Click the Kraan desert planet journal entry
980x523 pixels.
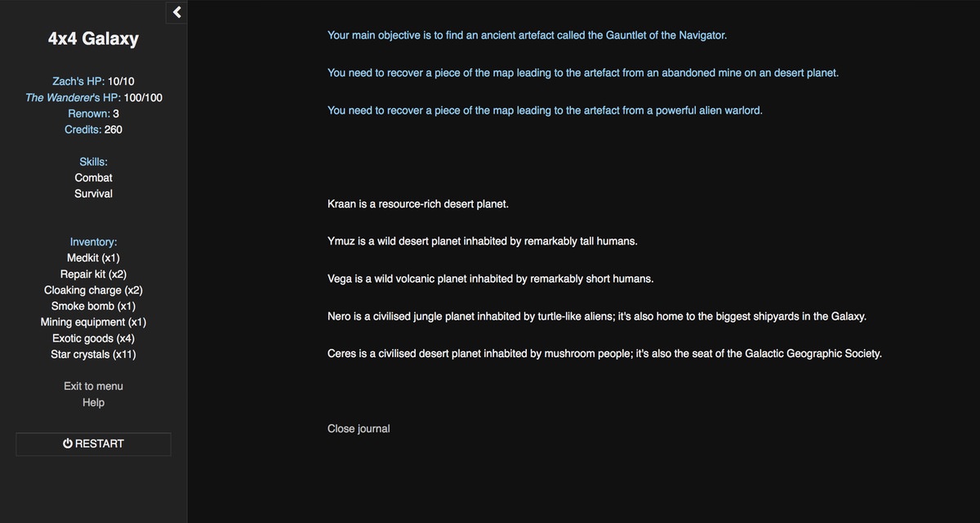[x=418, y=203]
